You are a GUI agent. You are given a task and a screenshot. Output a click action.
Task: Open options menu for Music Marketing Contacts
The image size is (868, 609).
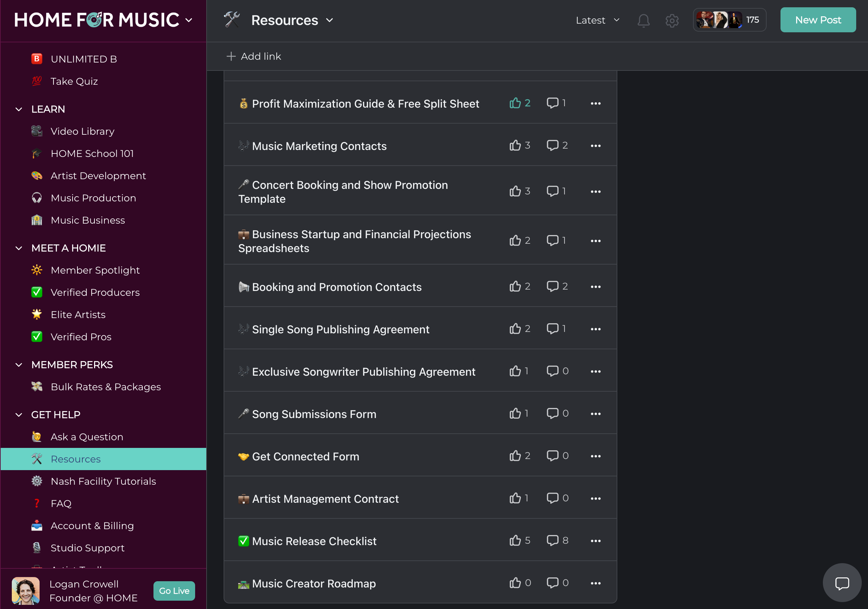tap(595, 146)
